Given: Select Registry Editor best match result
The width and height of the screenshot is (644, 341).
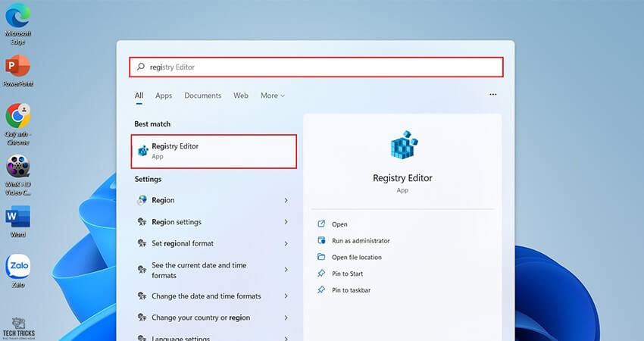Looking at the screenshot, I should coord(214,152).
